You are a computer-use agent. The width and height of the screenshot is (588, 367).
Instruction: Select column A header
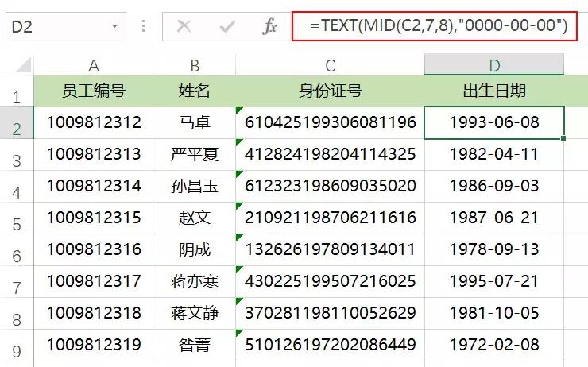coord(94,65)
